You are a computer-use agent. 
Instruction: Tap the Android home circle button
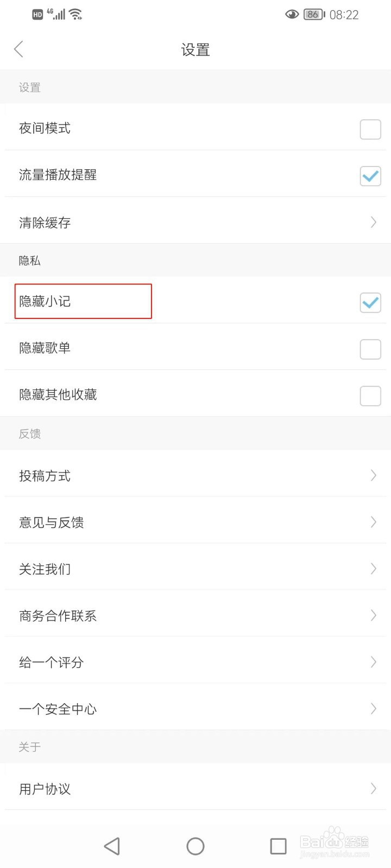pyautogui.click(x=195, y=846)
